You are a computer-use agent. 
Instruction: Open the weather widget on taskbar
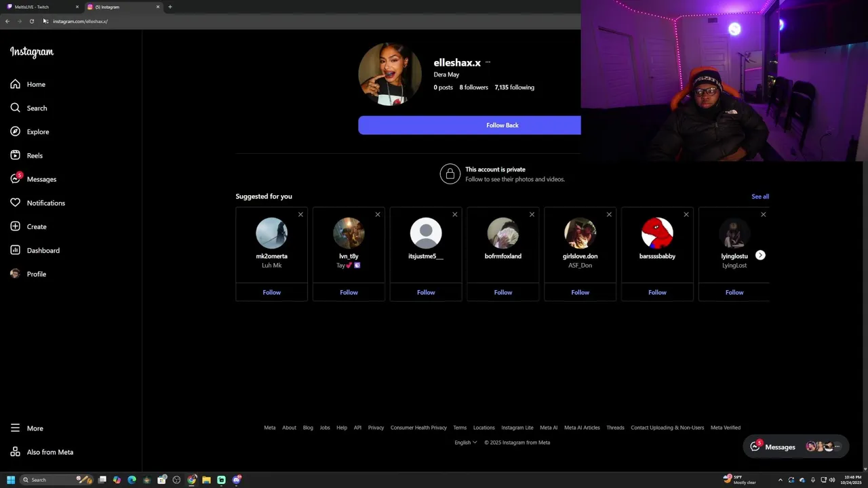click(740, 480)
